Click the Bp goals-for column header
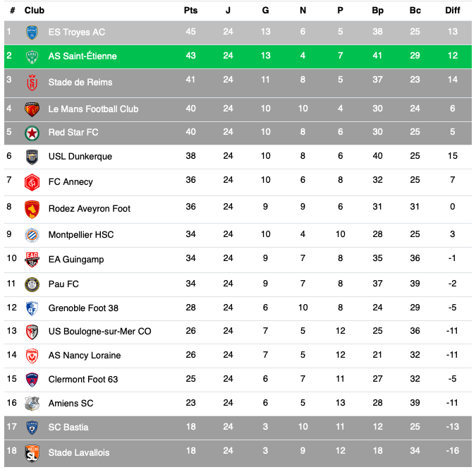Image resolution: width=476 pixels, height=472 pixels. (x=377, y=11)
